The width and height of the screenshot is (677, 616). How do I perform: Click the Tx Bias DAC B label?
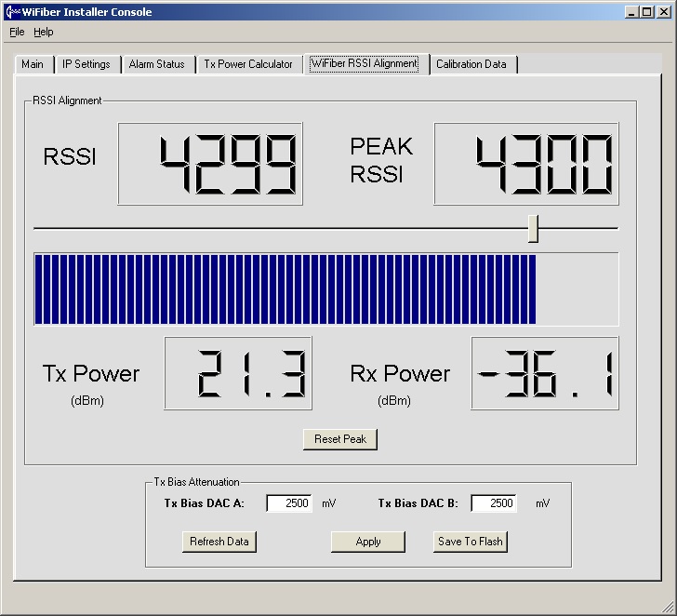(x=418, y=503)
